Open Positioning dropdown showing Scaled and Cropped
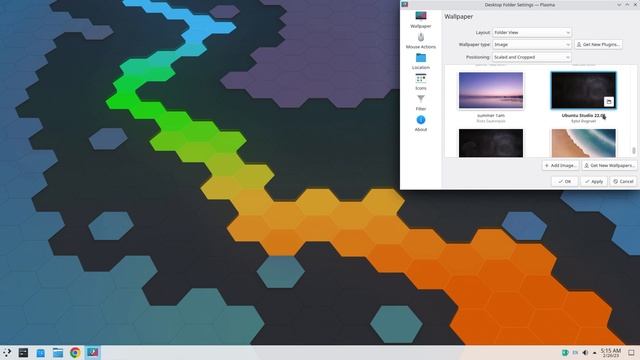Viewport: 640px width, 360px height. coord(532,57)
